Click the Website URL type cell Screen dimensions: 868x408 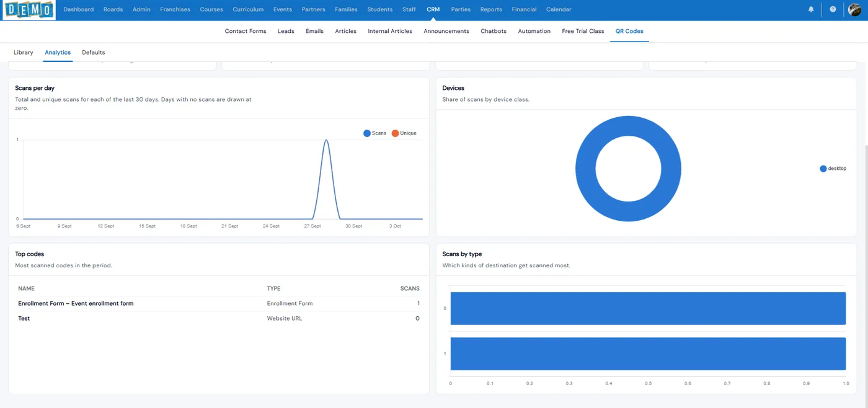coord(285,318)
